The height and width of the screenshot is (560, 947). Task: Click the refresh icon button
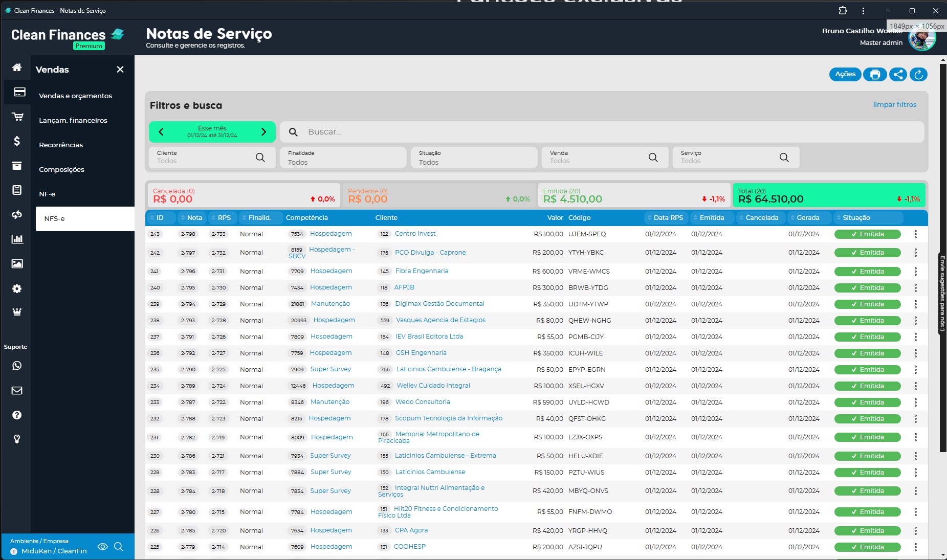click(918, 75)
